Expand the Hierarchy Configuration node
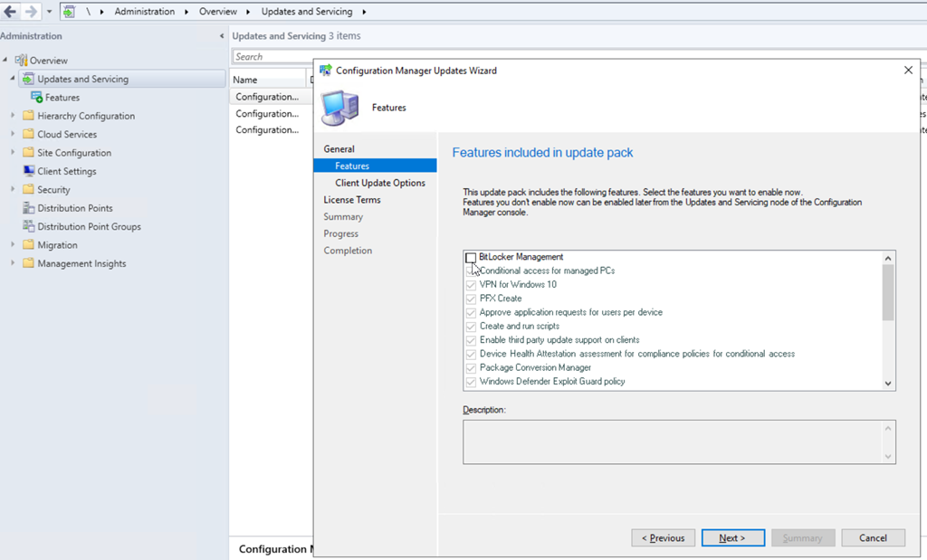This screenshot has height=560, width=927. [13, 115]
